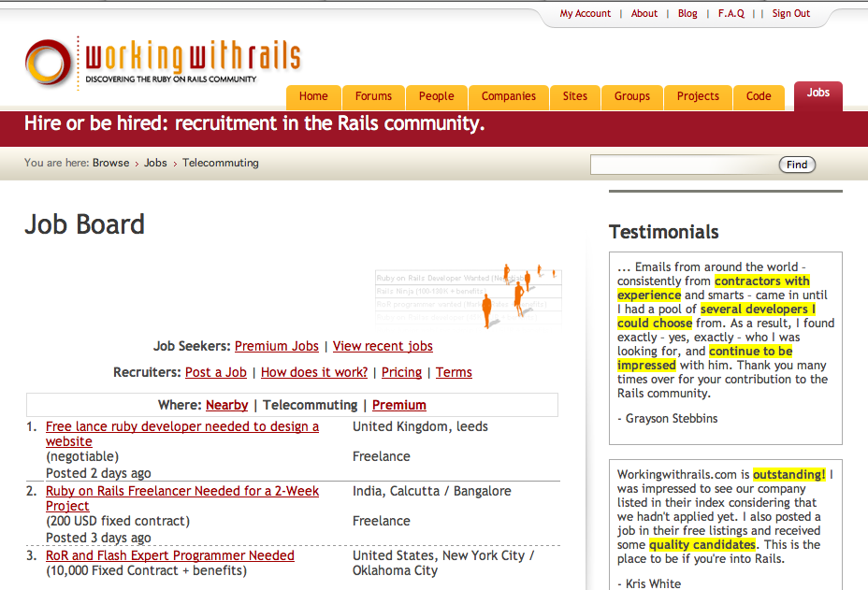Filter jobs by Premium
This screenshot has height=590, width=868.
[399, 405]
